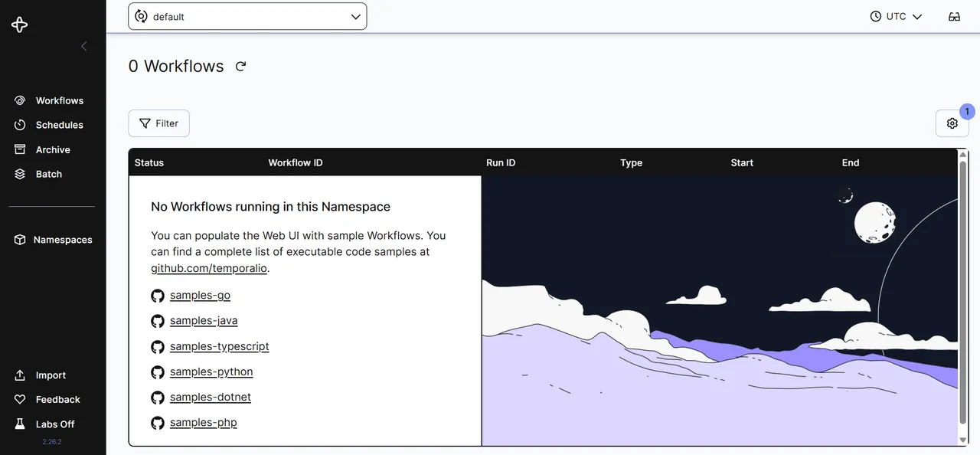Click the Run ID column header

[x=501, y=162]
